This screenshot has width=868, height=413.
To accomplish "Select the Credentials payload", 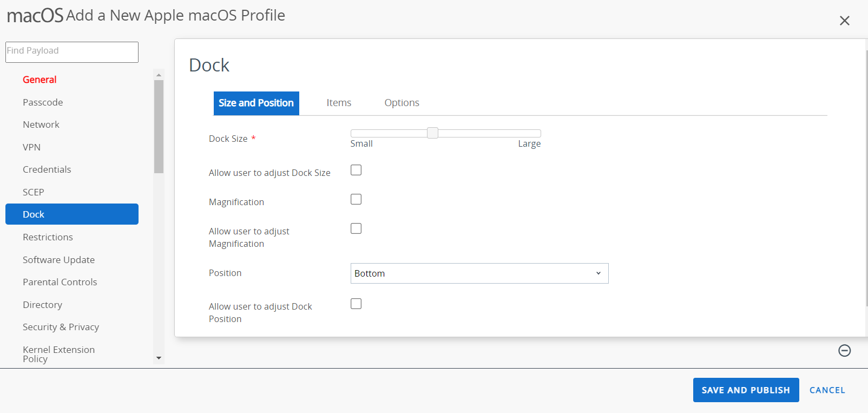I will (47, 169).
